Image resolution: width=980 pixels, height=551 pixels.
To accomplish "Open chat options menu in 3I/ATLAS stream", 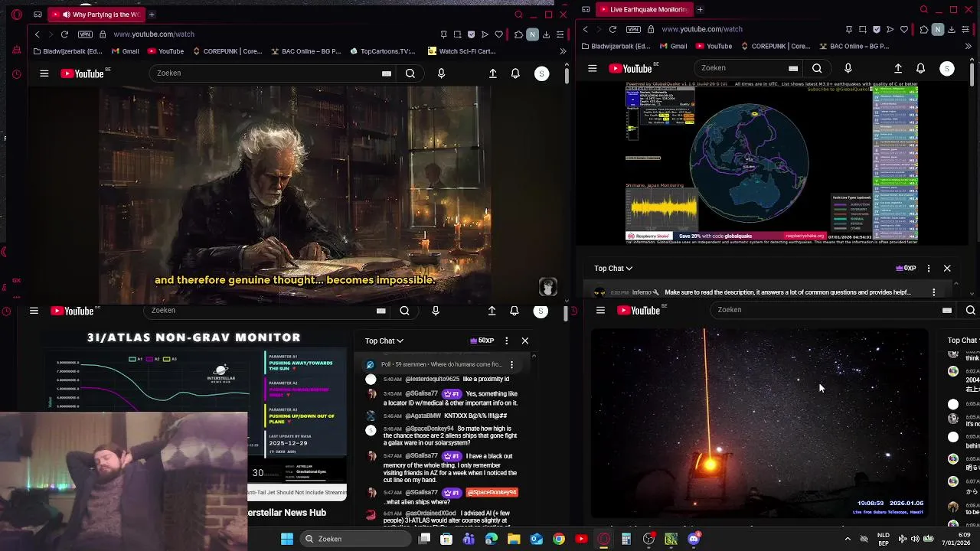I will (x=506, y=341).
